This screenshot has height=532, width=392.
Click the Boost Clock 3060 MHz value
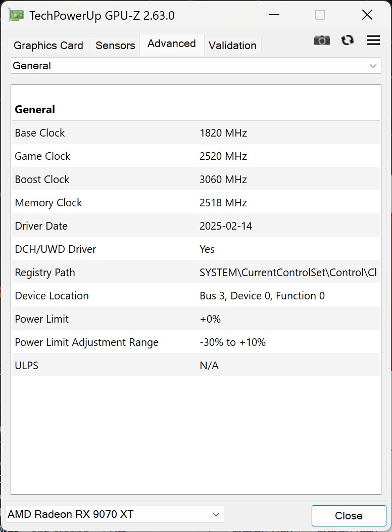[x=223, y=180]
